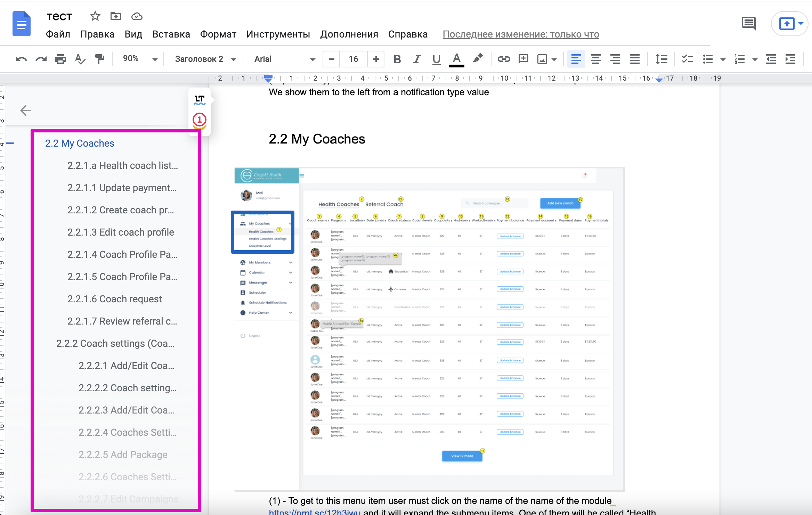Enable right text alignment
This screenshot has width=812, height=515.
tap(615, 59)
